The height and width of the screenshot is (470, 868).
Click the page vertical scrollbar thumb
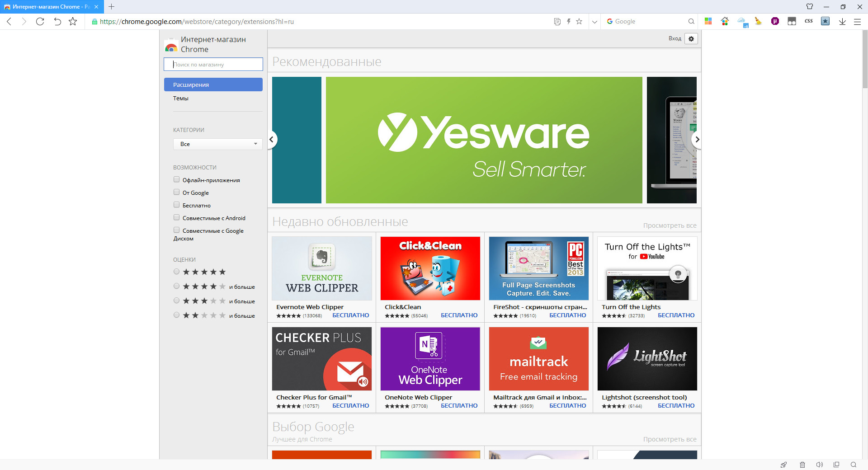(865, 59)
